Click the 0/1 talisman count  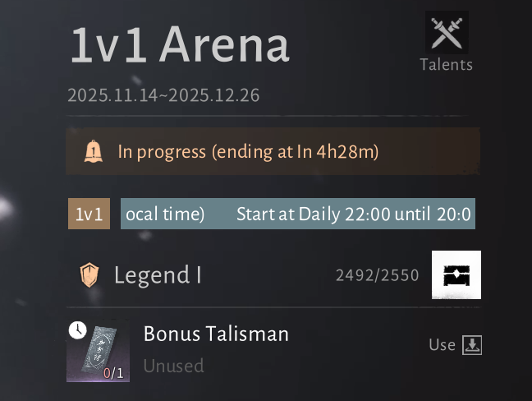[113, 374]
